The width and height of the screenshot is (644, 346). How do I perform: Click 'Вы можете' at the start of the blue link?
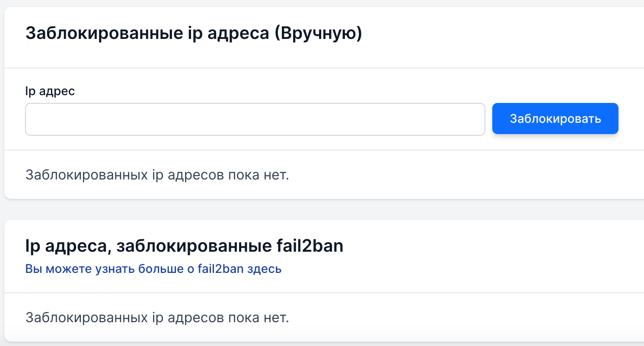point(52,269)
